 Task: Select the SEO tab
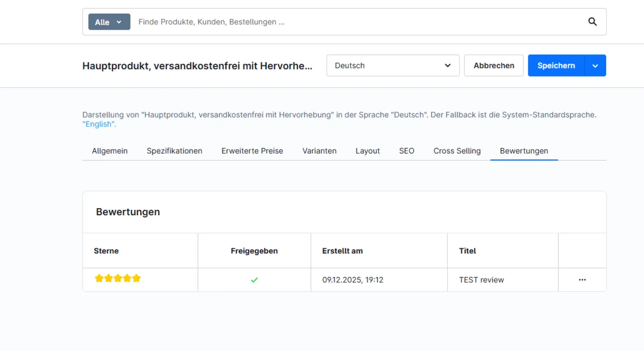point(407,151)
